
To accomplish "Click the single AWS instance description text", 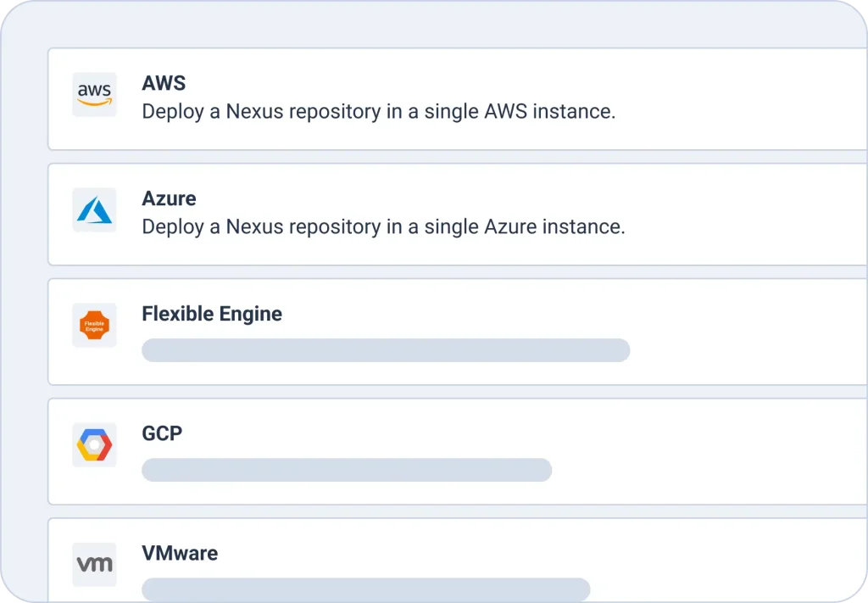I will [378, 112].
